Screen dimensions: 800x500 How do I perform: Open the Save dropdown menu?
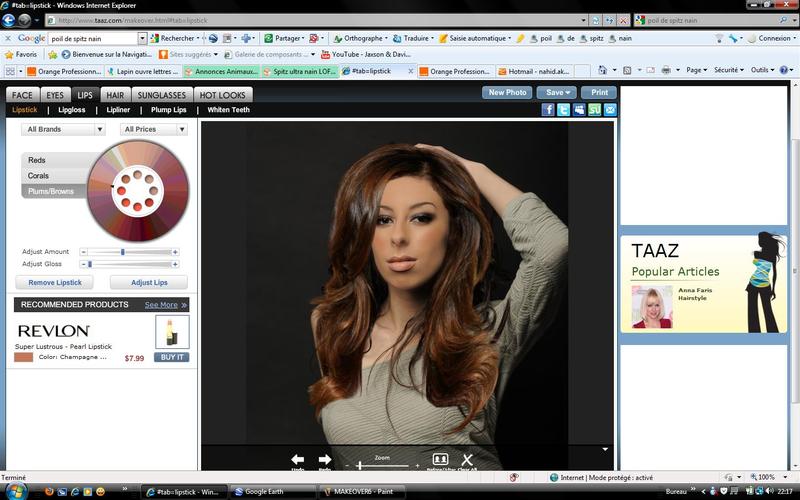pyautogui.click(x=557, y=92)
